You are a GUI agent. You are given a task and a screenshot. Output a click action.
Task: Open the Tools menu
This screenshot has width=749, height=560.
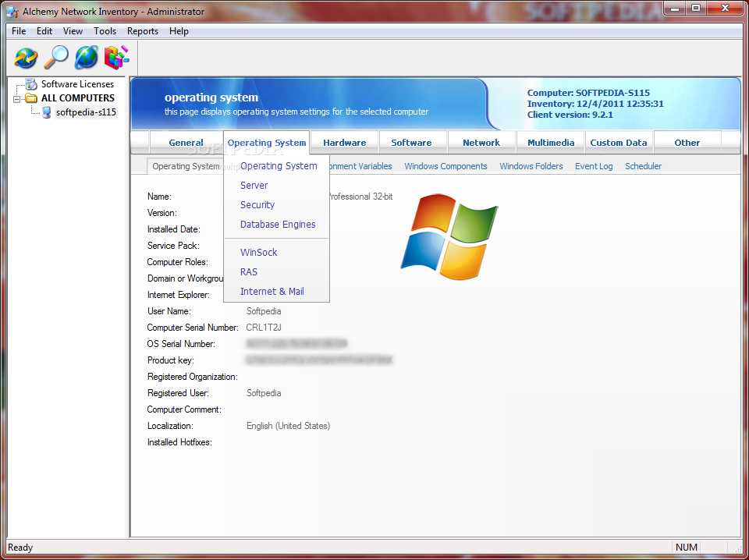click(105, 31)
